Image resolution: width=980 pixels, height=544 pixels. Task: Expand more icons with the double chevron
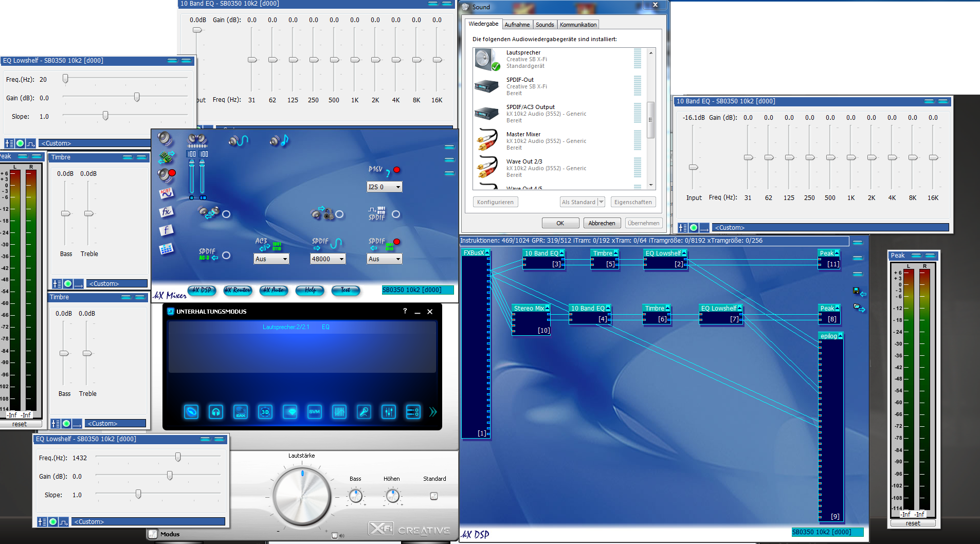pos(433,412)
